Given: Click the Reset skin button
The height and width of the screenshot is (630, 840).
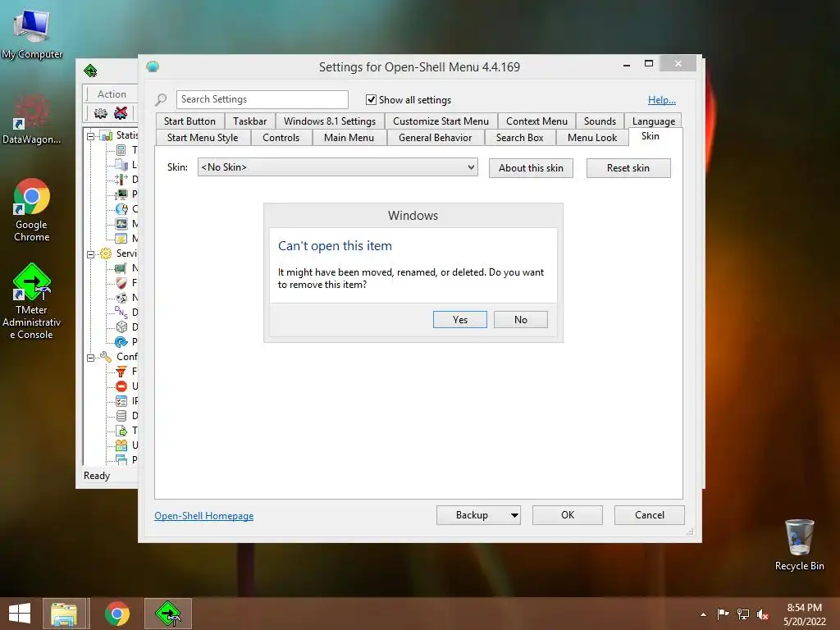Looking at the screenshot, I should [628, 168].
